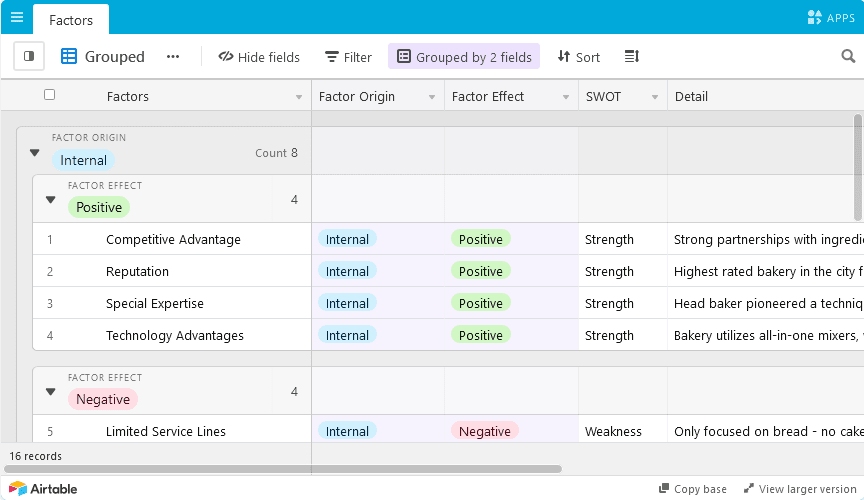Image resolution: width=864 pixels, height=500 pixels.
Task: Click View larger version link
Action: coord(800,489)
